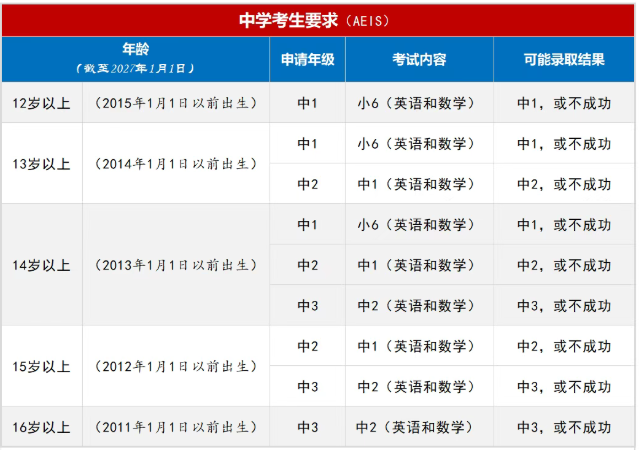Select 申请年级 中3 in the 14岁以上 group

pyautogui.click(x=308, y=306)
